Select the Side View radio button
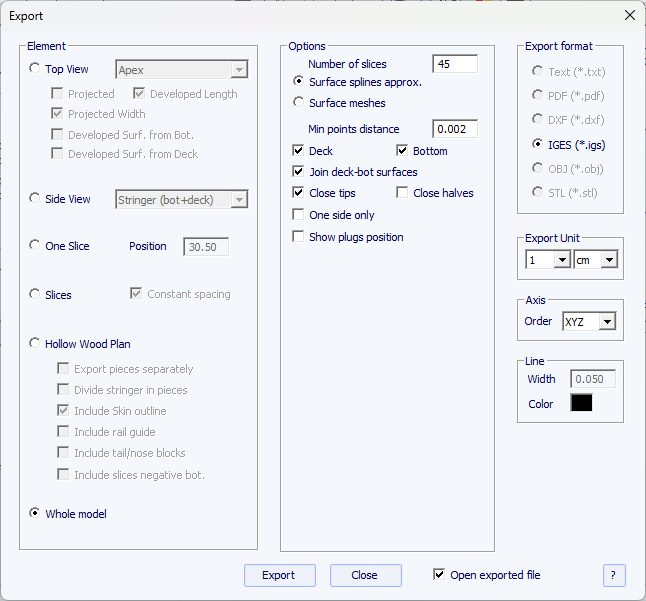 [35, 198]
